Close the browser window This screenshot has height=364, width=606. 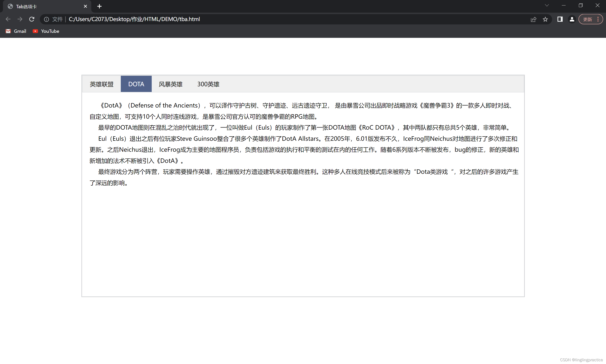click(x=597, y=5)
